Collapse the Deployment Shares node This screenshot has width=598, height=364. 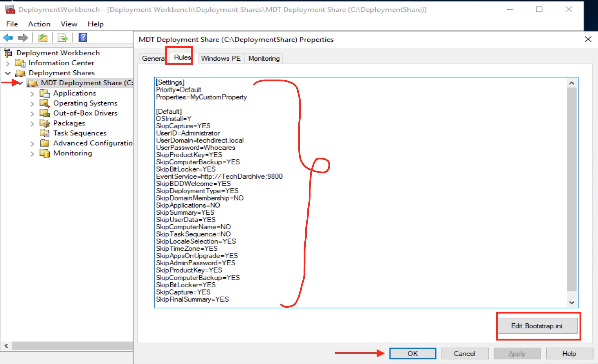(8, 73)
